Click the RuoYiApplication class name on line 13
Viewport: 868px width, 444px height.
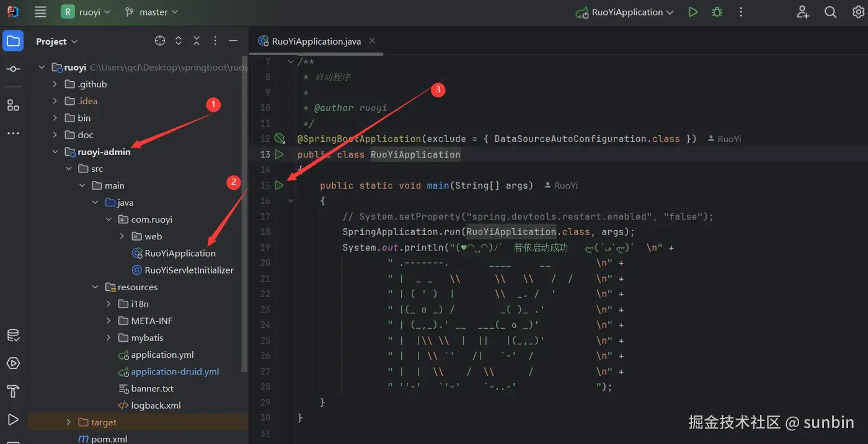point(415,154)
